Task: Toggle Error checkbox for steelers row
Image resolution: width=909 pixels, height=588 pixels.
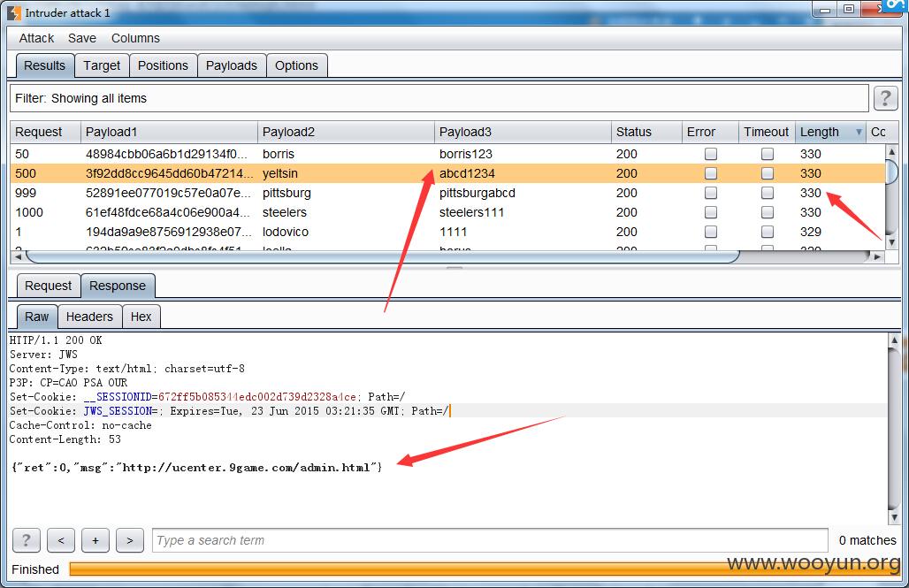Action: click(711, 212)
